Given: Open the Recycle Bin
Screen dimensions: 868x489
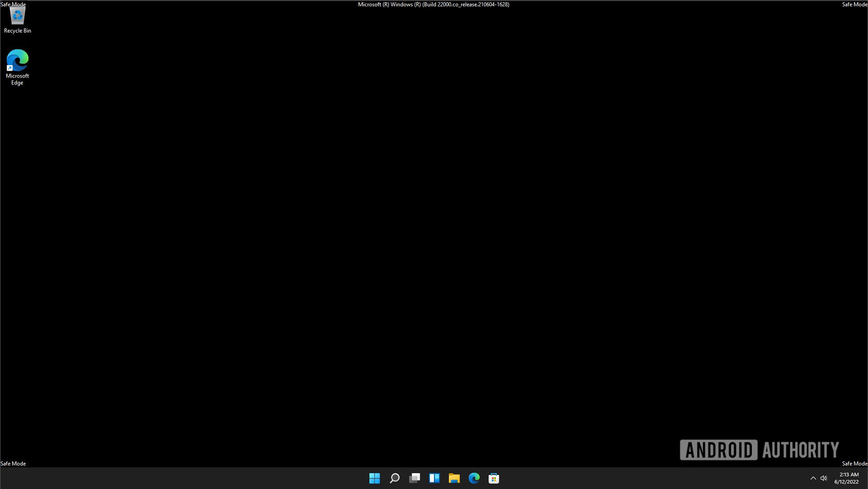Looking at the screenshot, I should (x=17, y=16).
